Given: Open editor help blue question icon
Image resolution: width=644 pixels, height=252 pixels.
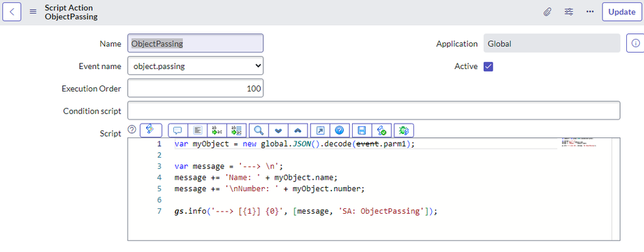Looking at the screenshot, I should pos(339,130).
